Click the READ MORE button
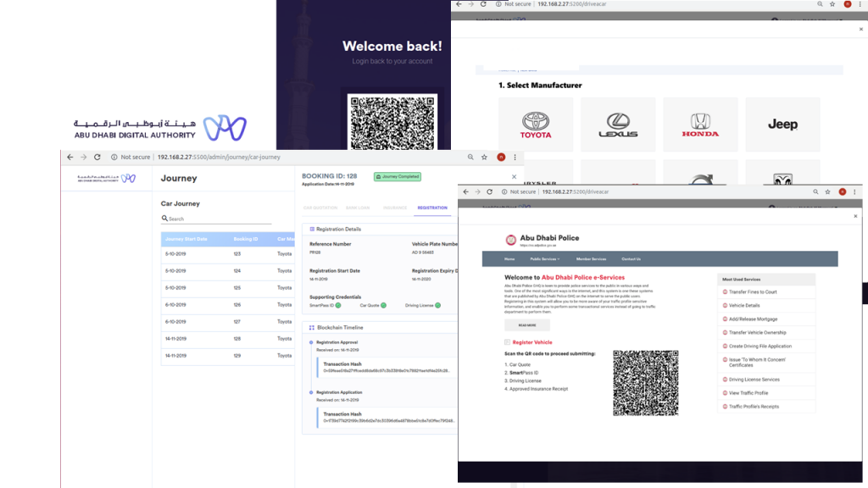The height and width of the screenshot is (488, 868). (x=527, y=325)
